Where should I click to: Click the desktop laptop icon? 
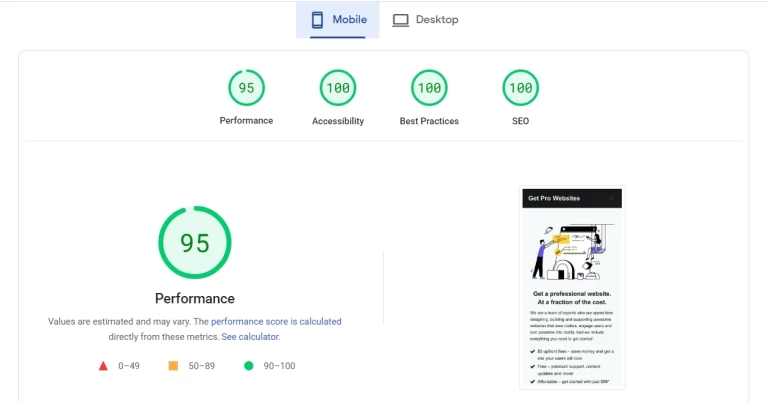(400, 20)
